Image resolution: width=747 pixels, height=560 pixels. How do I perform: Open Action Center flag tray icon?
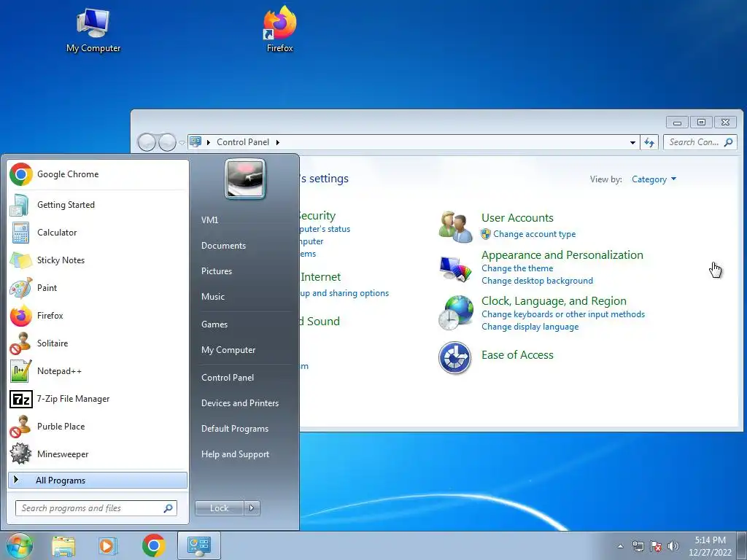coord(656,546)
